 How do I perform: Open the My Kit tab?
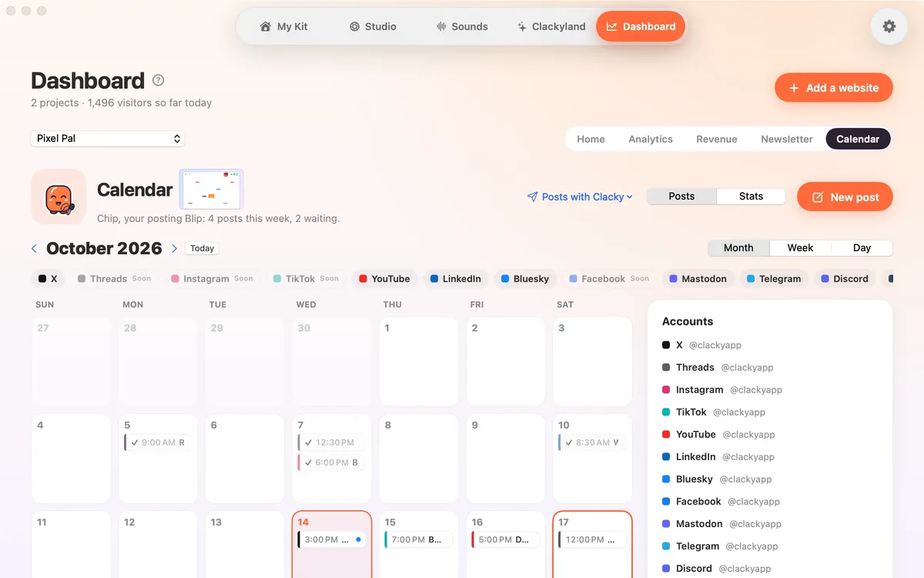pyautogui.click(x=283, y=26)
